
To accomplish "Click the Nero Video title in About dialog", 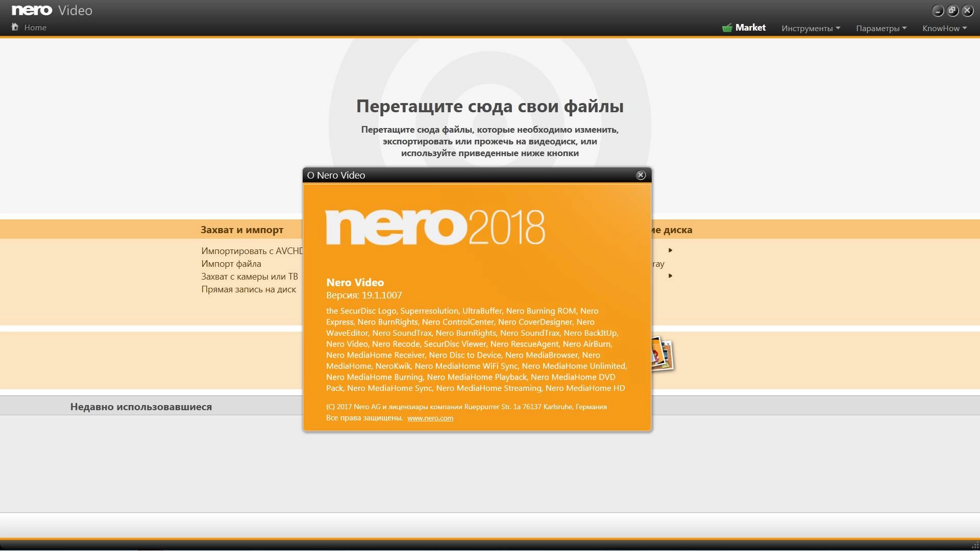I will pyautogui.click(x=355, y=282).
